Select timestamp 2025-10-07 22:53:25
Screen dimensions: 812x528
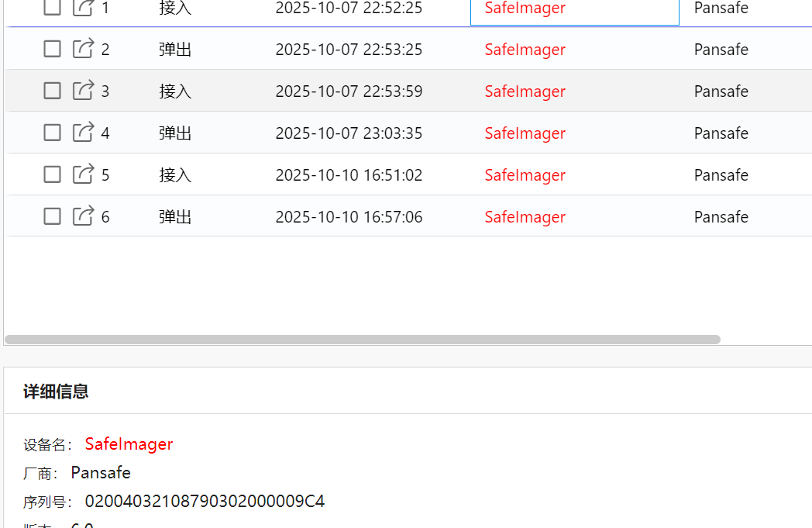coord(349,49)
